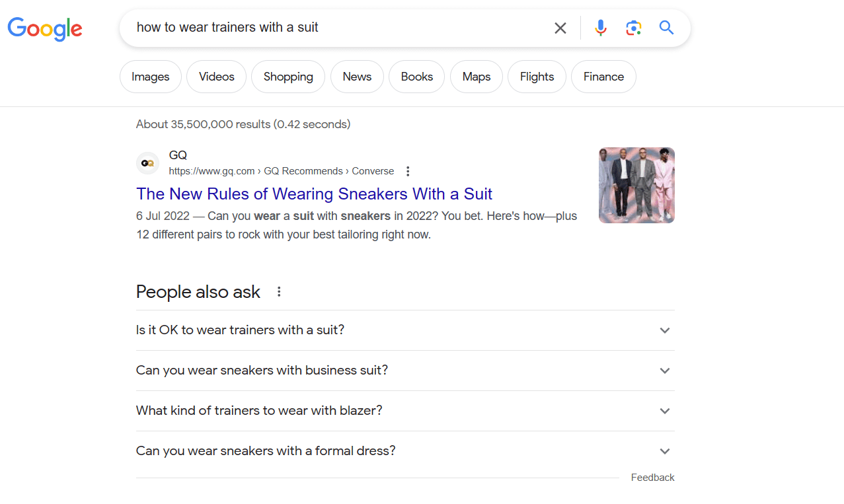Switch to the Maps filter
This screenshot has height=504, width=844.
click(477, 77)
